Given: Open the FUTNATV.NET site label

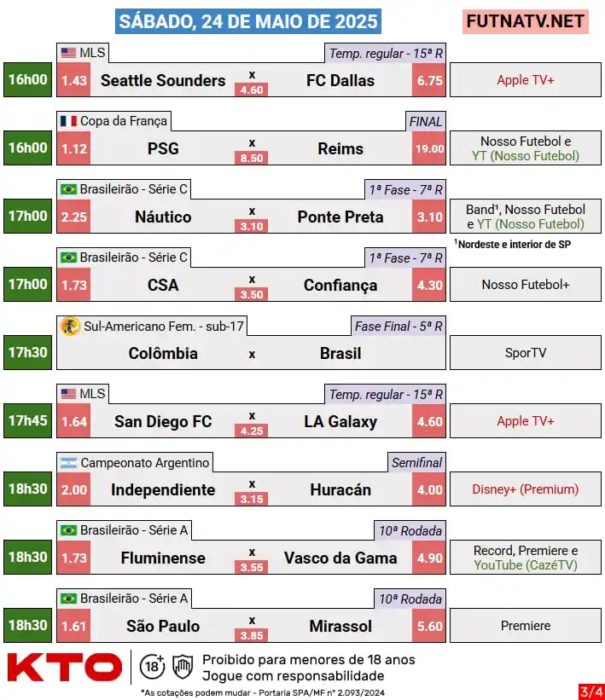Looking at the screenshot, I should point(525,21).
